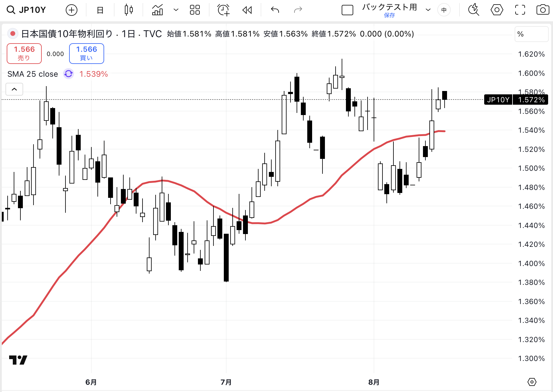Open symbol search for JP10Y
553x392 pixels.
coord(26,10)
